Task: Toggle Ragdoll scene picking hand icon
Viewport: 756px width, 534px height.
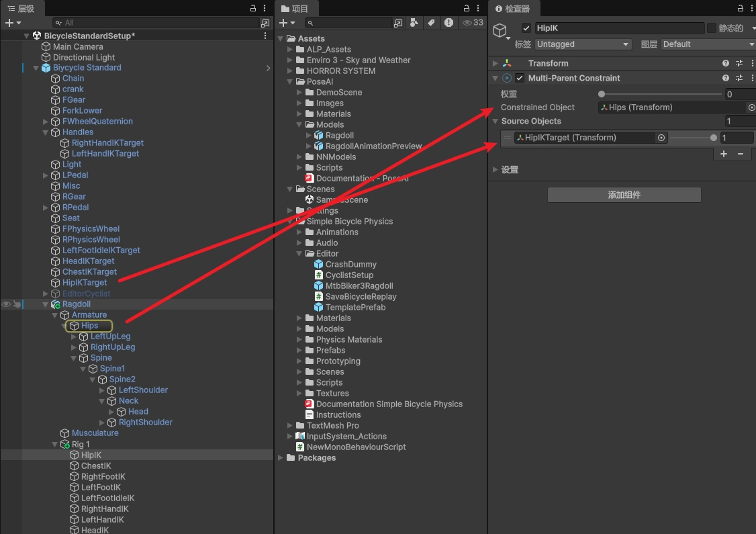Action: click(17, 304)
